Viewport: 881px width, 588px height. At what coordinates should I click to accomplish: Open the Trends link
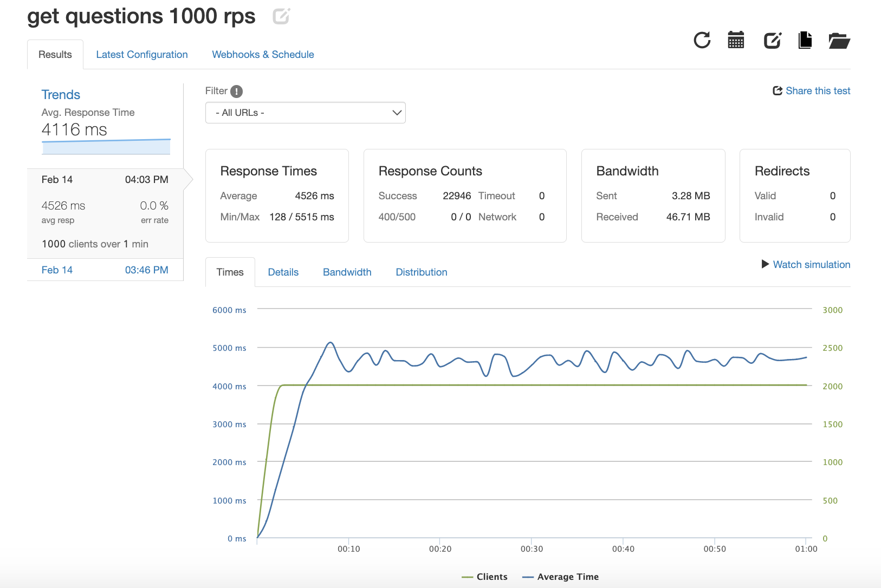[61, 95]
